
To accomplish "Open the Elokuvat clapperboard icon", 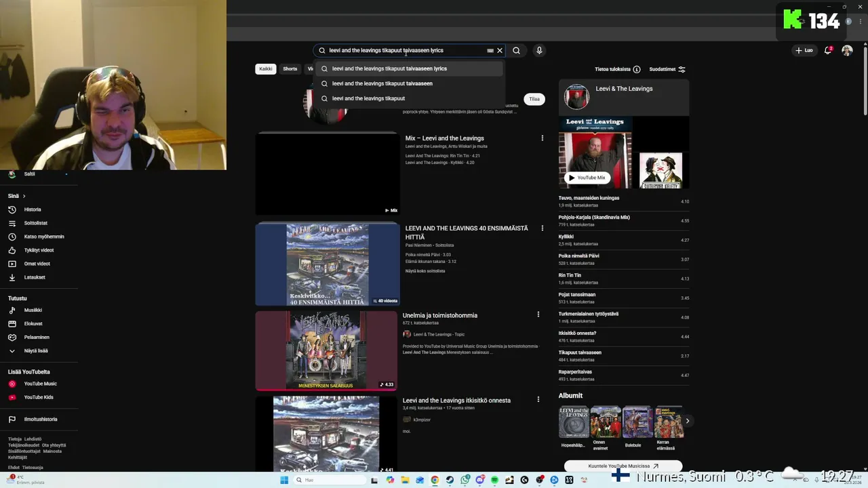I will (x=12, y=323).
